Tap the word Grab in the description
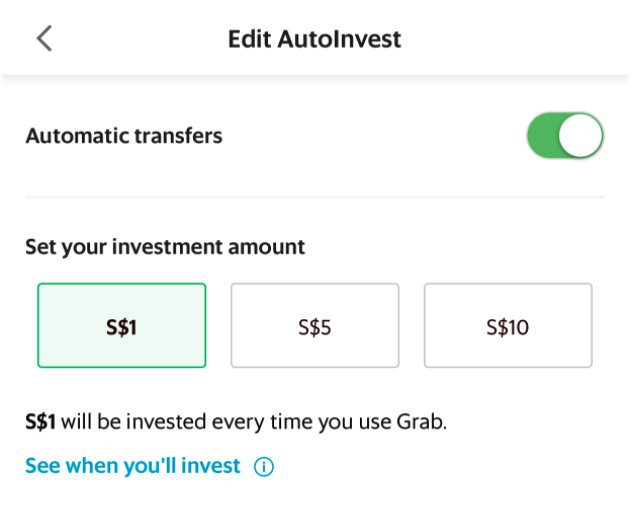 pyautogui.click(x=420, y=422)
